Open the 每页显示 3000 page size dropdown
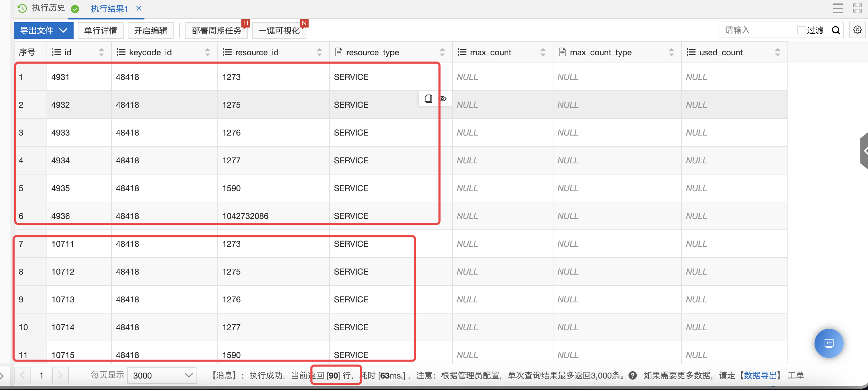The image size is (868, 390). [x=162, y=375]
